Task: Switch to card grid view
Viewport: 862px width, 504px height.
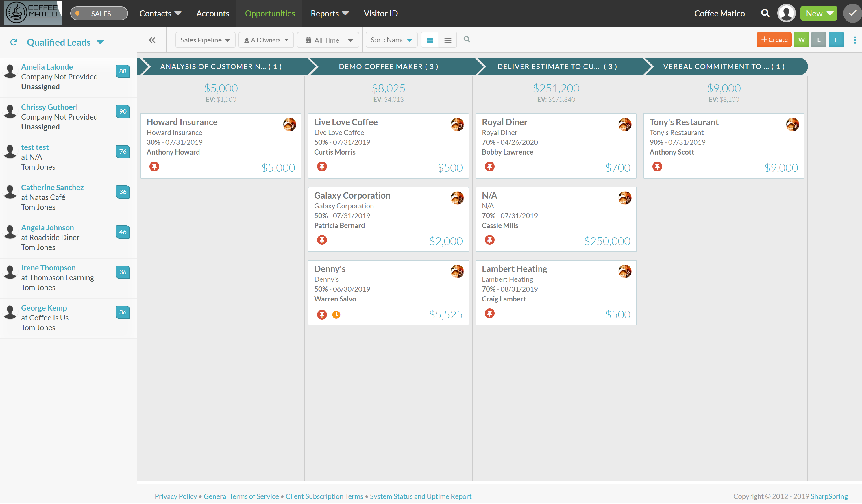Action: pyautogui.click(x=430, y=40)
